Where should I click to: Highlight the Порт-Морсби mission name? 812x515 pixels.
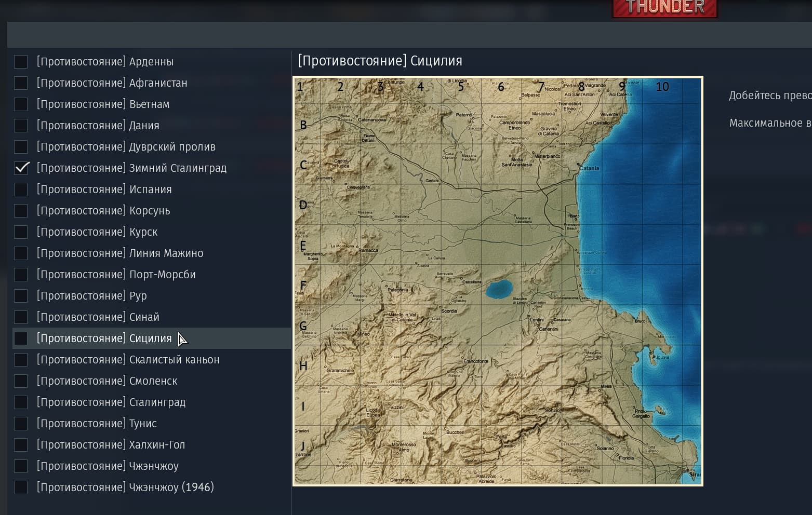[x=116, y=275]
